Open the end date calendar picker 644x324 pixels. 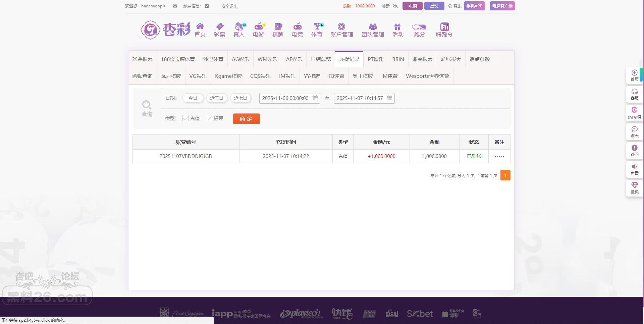click(389, 98)
